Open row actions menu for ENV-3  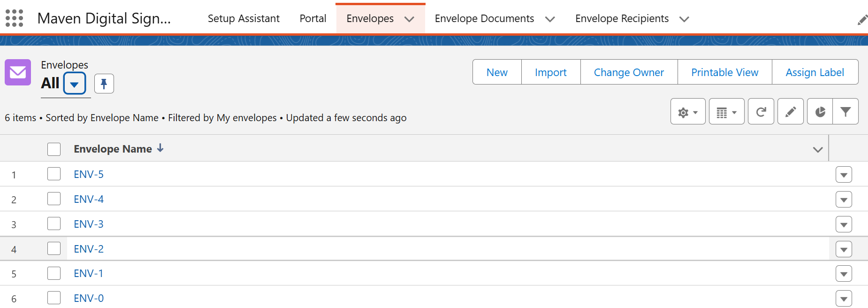click(x=844, y=224)
